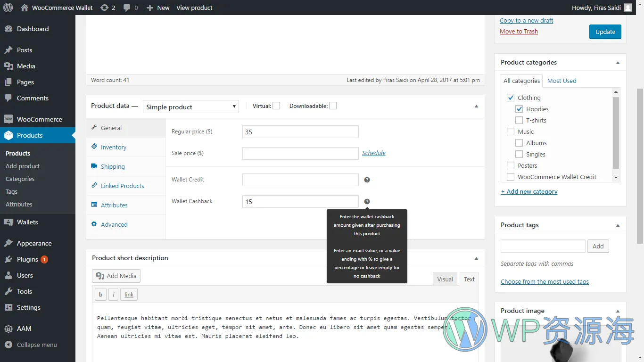
Task: Click the Settings sidebar icon
Action: tap(8, 307)
